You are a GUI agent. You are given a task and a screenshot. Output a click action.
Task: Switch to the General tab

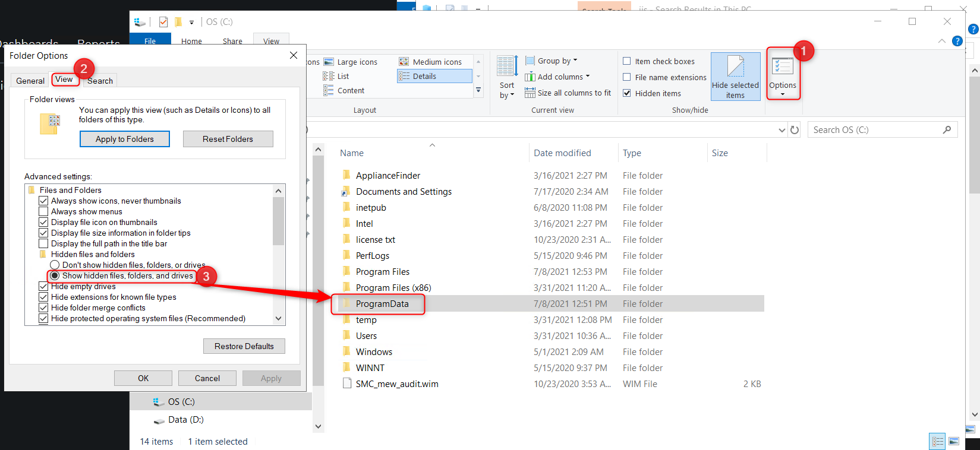[30, 81]
